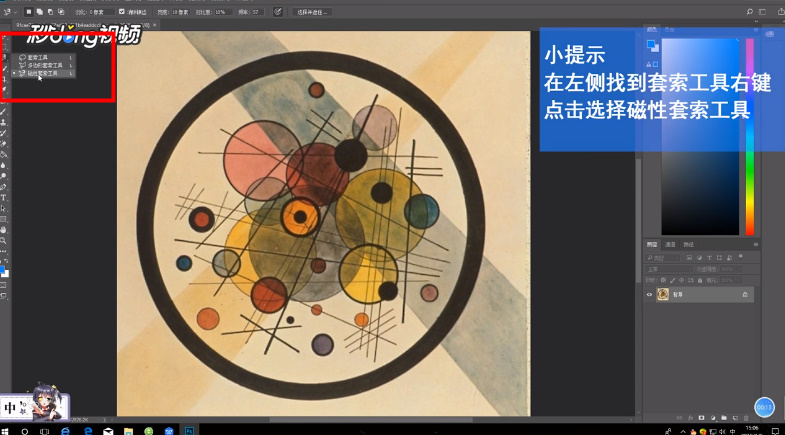Image resolution: width=785 pixels, height=435 pixels.
Task: Select the Lasso Tool in the flyout
Action: pos(44,58)
